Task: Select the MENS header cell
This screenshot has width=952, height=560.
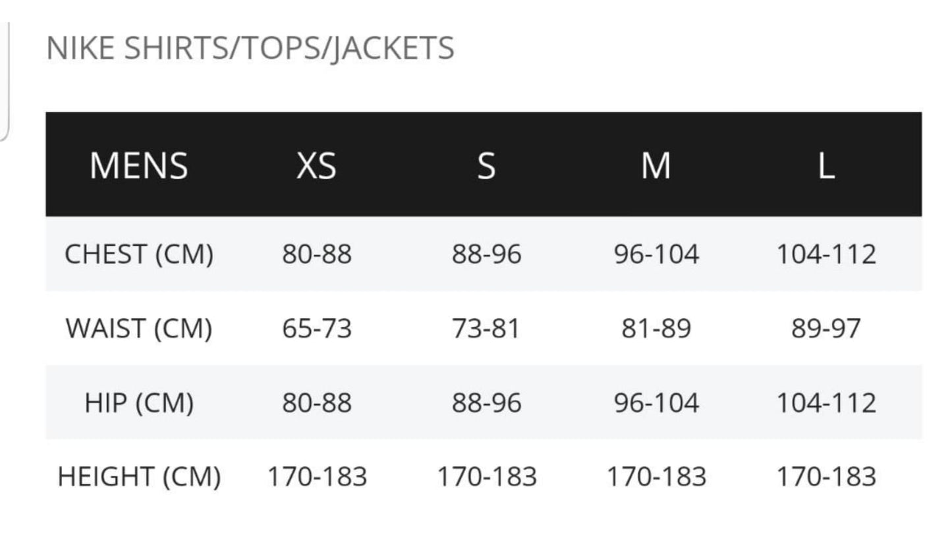Action: coord(138,165)
